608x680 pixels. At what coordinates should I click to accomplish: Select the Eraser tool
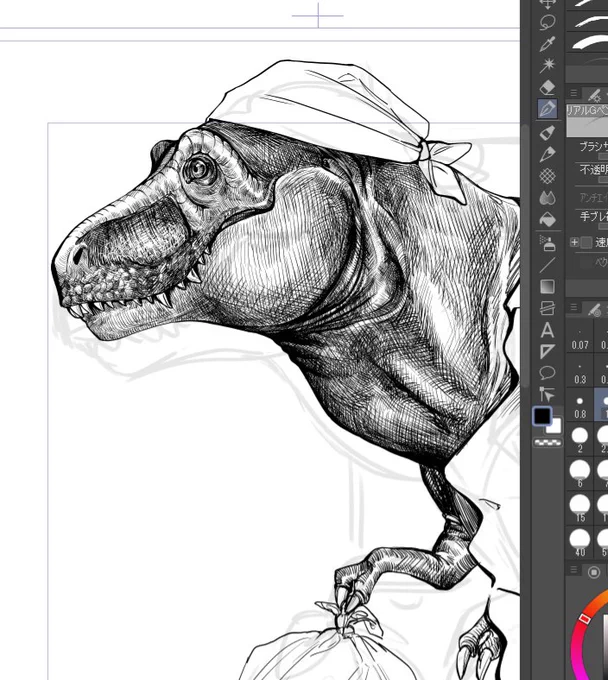[547, 87]
